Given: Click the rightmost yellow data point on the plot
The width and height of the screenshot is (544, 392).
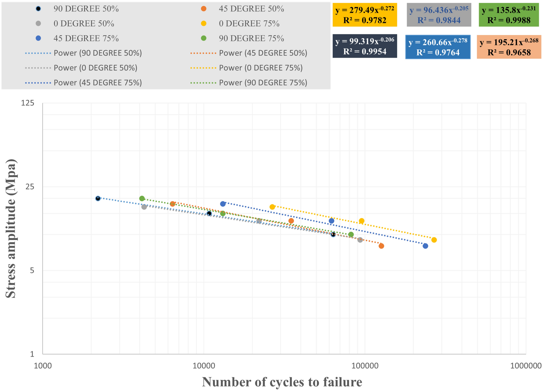Looking at the screenshot, I should (x=434, y=240).
